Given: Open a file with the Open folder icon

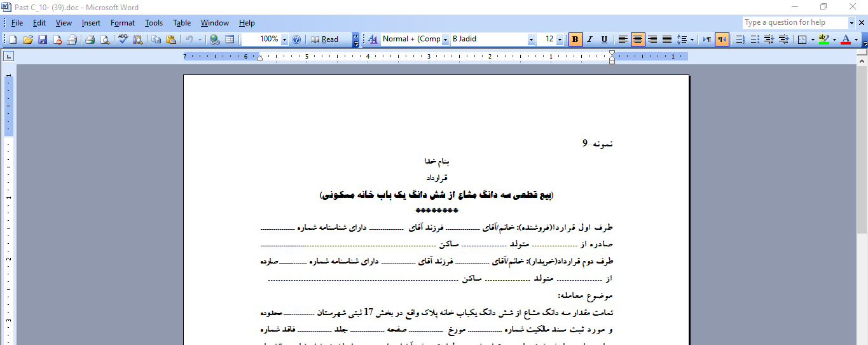Looking at the screenshot, I should pos(28,39).
